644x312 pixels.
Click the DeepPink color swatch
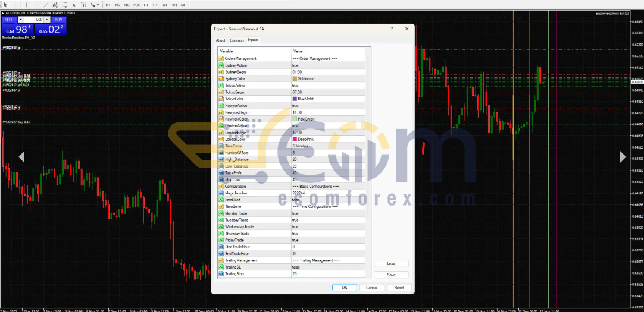pyautogui.click(x=295, y=140)
